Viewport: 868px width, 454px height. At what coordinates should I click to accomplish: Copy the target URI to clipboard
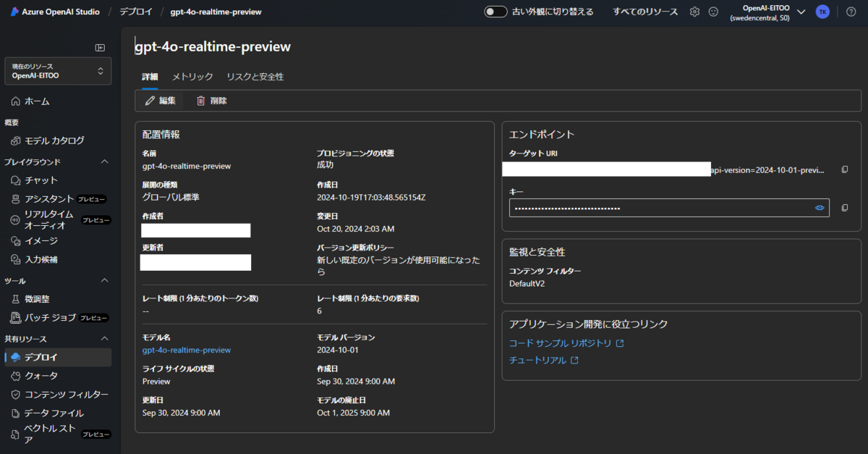point(844,169)
